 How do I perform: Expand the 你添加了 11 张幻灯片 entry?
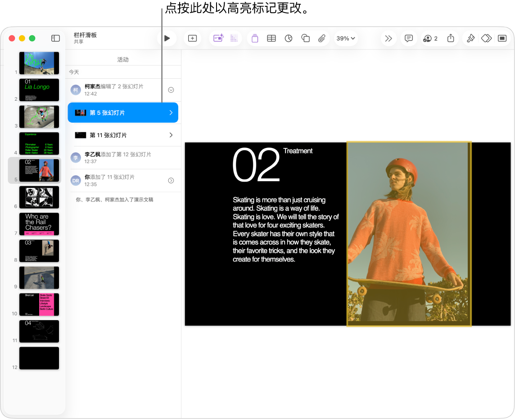coord(171,180)
